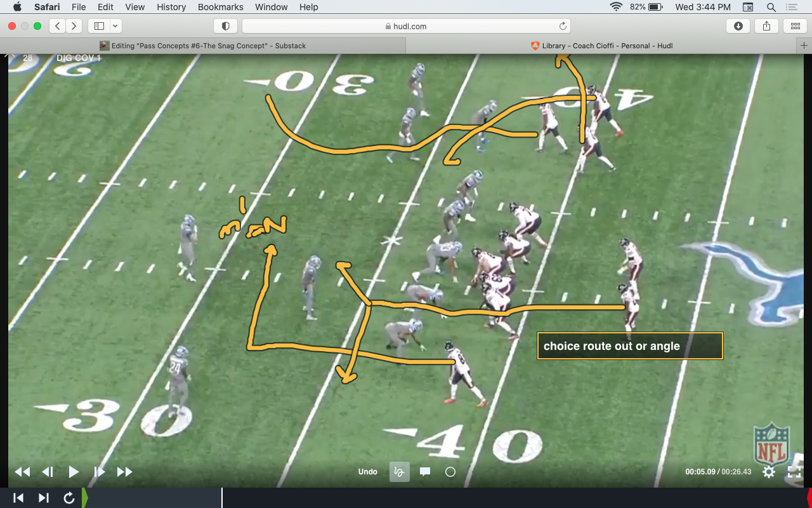
Task: Play the Hudl video clip
Action: (x=74, y=472)
